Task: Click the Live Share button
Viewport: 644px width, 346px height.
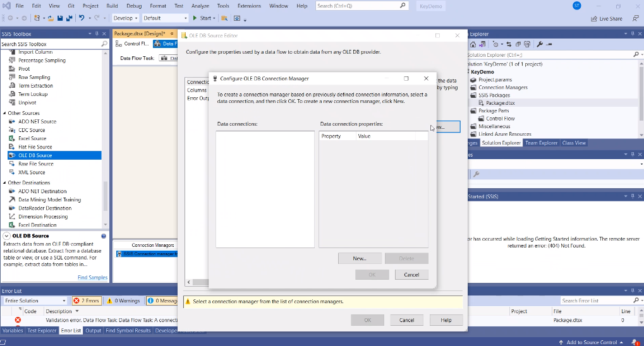Action: tap(607, 18)
